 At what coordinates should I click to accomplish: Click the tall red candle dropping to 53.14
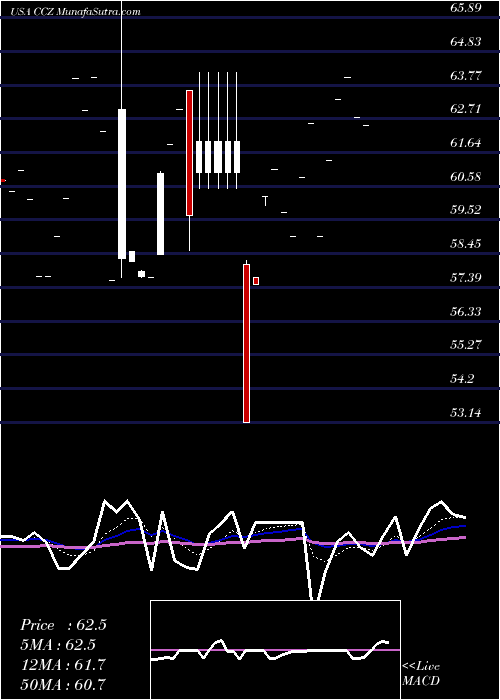coord(246,343)
